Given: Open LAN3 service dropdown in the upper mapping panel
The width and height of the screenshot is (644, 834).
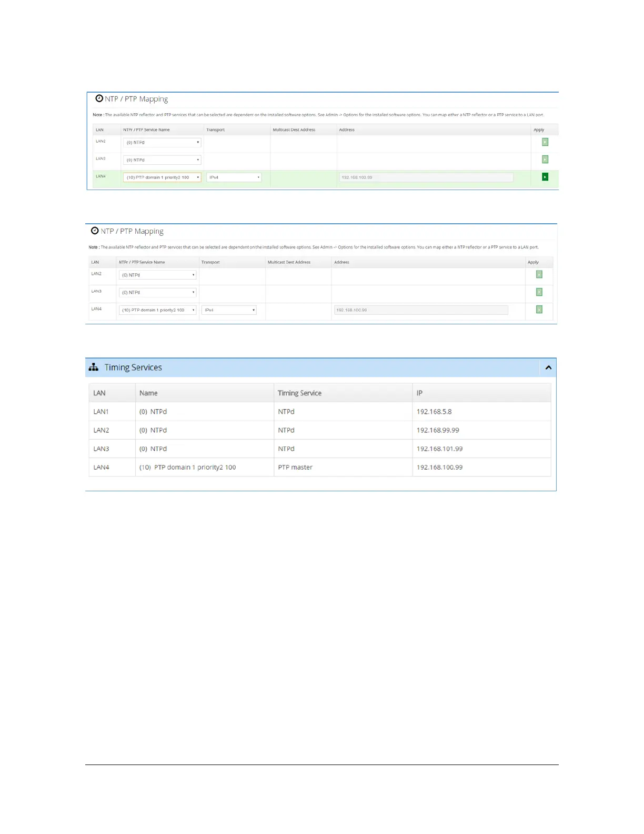Looking at the screenshot, I should click(162, 160).
